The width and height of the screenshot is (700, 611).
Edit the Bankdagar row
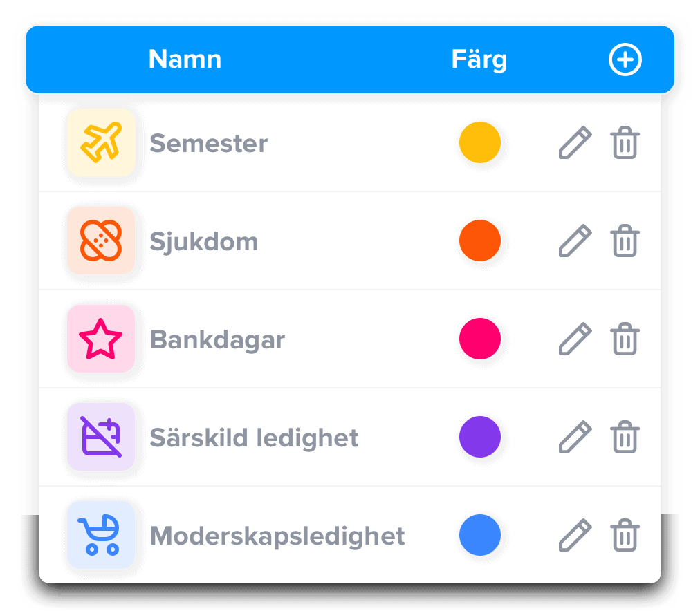pos(575,339)
